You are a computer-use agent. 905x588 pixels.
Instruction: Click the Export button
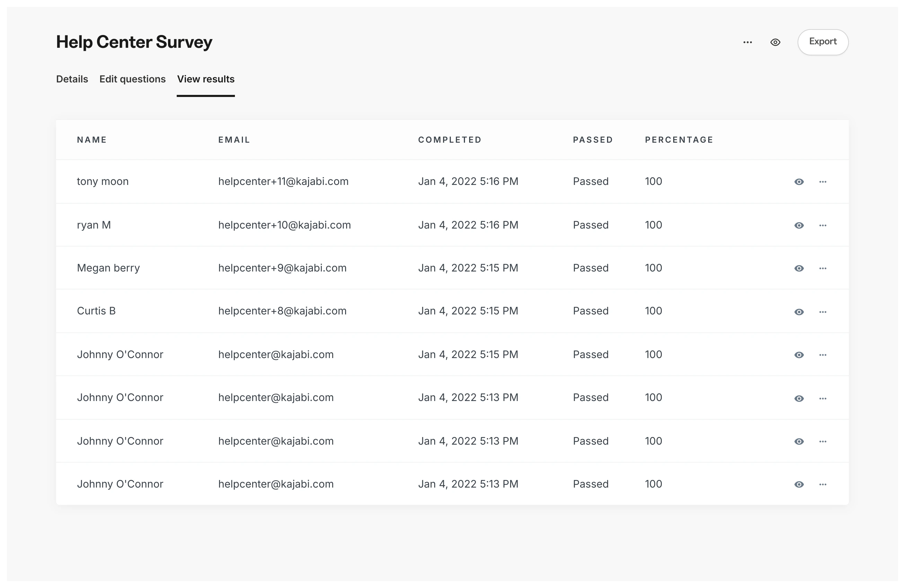pos(823,42)
